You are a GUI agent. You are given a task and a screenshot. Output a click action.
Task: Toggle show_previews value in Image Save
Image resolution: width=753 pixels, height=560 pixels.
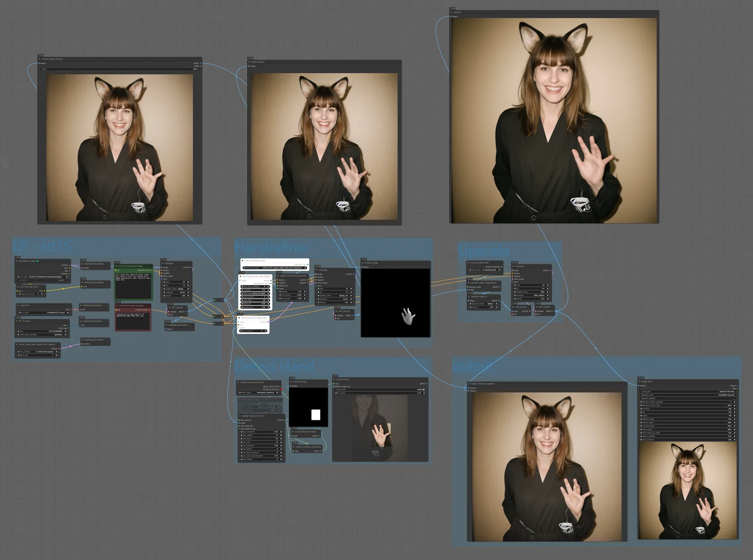(688, 439)
